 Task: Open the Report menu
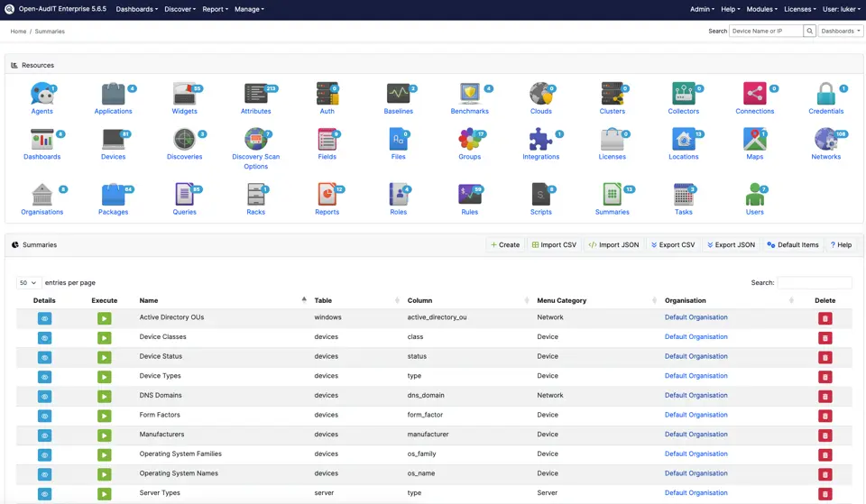(216, 9)
